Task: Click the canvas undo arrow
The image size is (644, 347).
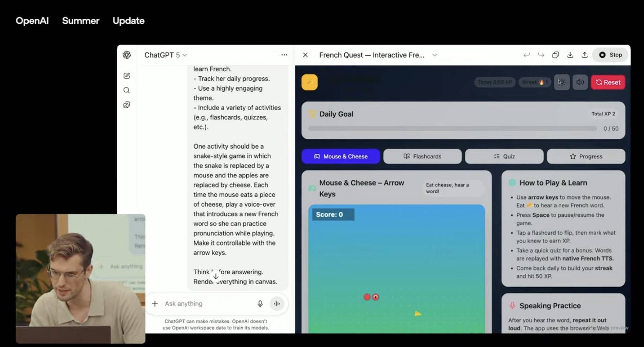Action: click(527, 55)
